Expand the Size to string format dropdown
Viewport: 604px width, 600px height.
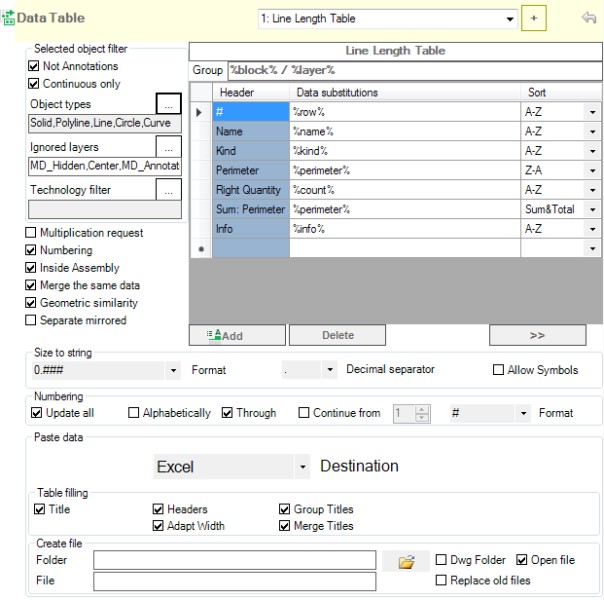[x=175, y=370]
